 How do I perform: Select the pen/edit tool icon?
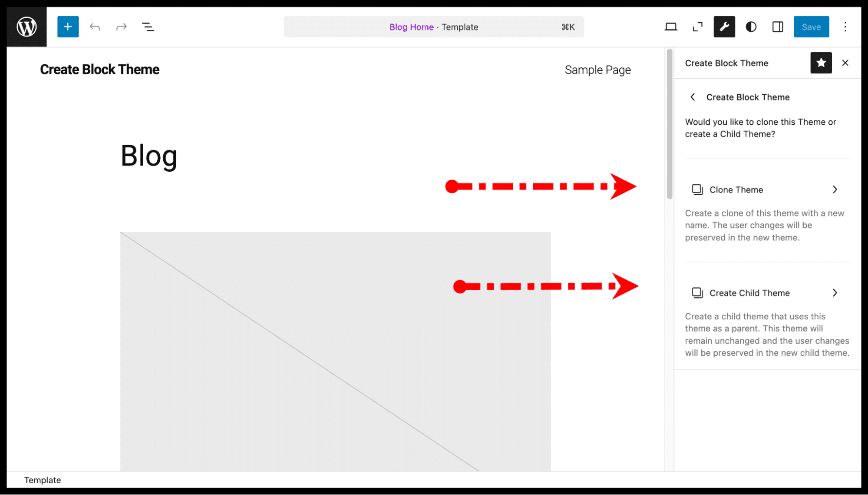coord(724,27)
